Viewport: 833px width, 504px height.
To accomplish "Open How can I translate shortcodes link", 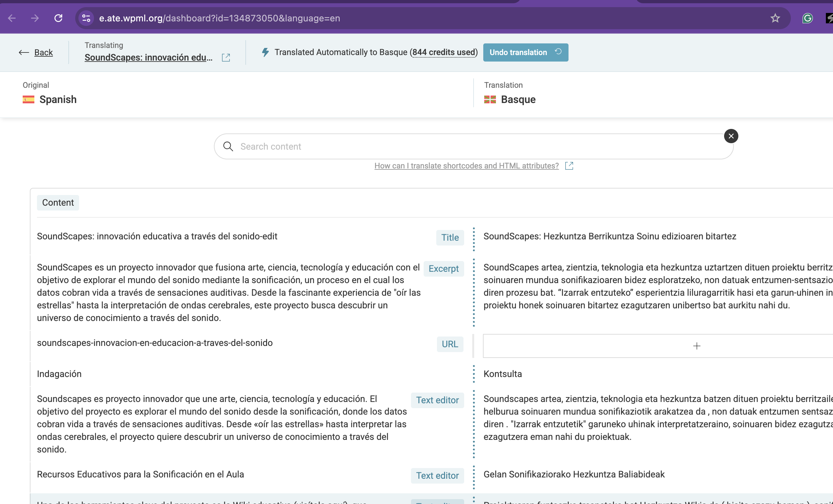I will 466,166.
